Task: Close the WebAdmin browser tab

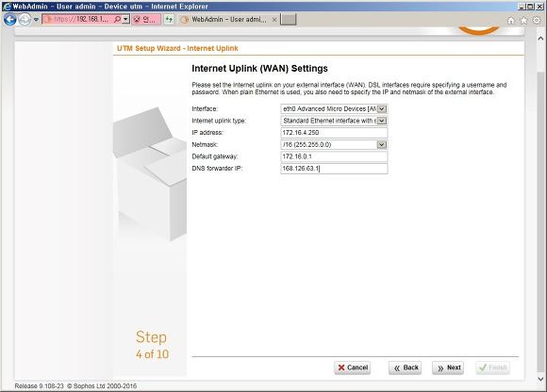Action: [x=274, y=20]
